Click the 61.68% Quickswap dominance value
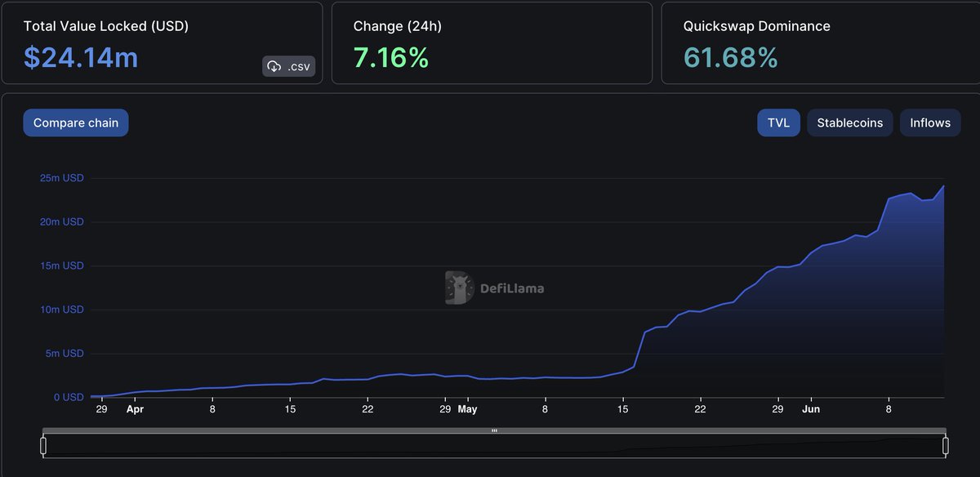The image size is (980, 477). (730, 57)
